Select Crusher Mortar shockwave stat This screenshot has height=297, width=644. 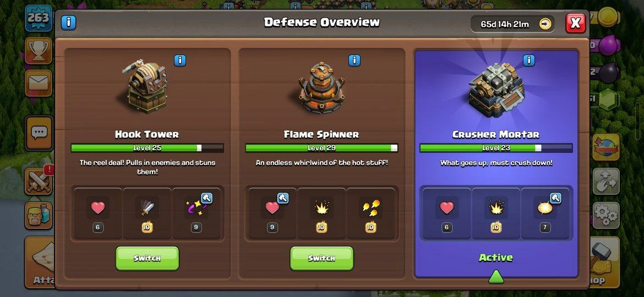(x=545, y=213)
